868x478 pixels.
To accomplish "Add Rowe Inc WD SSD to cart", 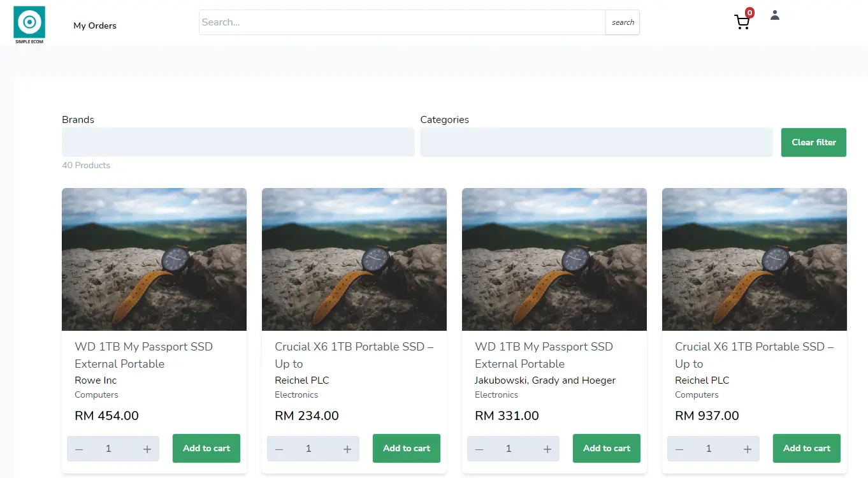I will pos(206,448).
